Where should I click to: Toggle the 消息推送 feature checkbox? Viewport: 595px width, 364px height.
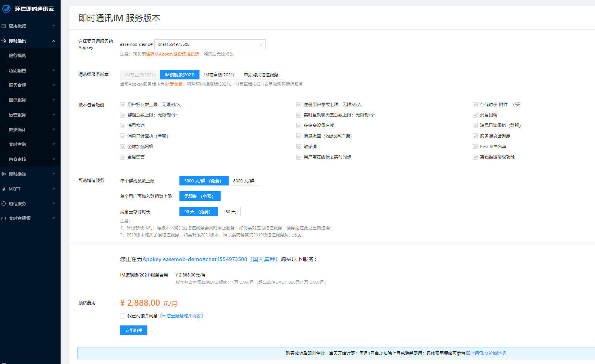coord(122,125)
